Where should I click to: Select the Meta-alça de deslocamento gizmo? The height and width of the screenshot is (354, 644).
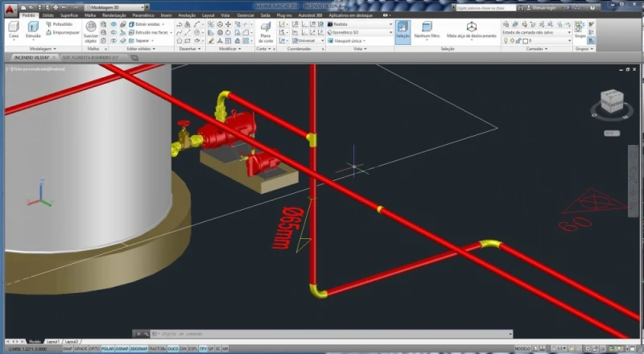(x=471, y=30)
